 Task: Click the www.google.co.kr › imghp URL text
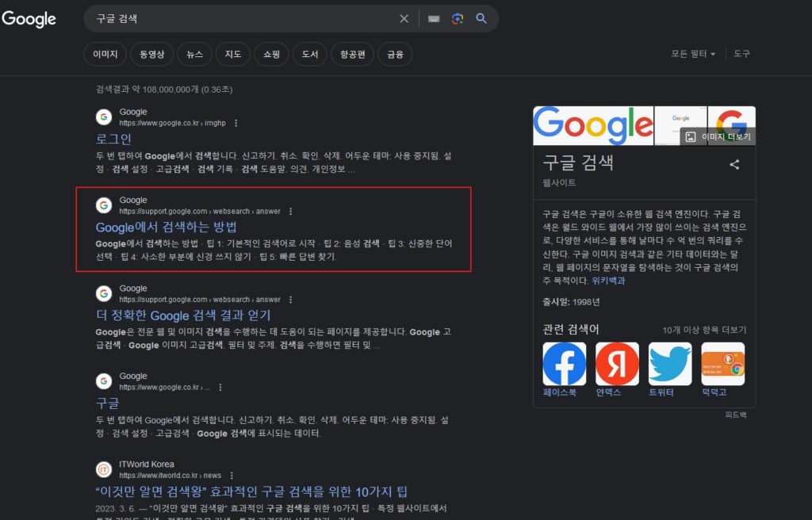pyautogui.click(x=172, y=124)
